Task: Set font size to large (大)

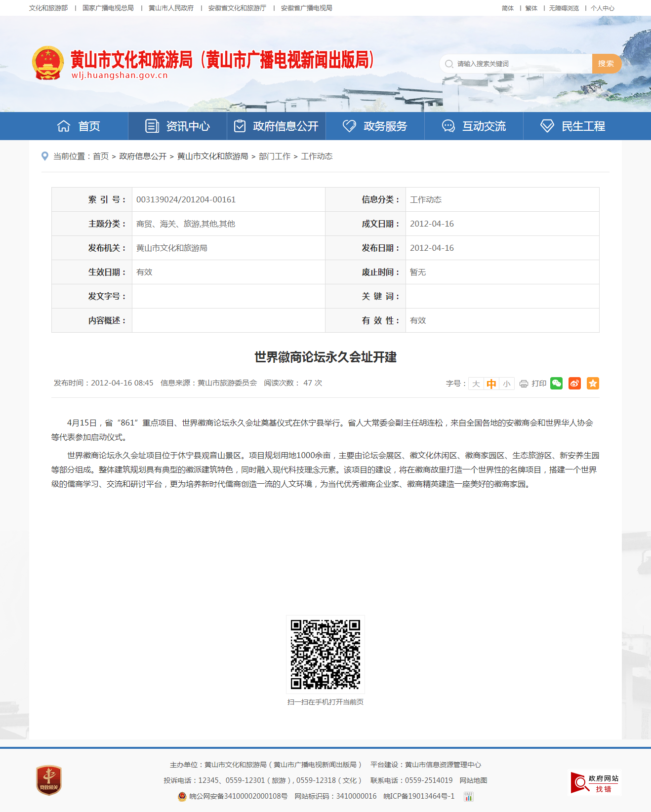Action: [x=476, y=384]
